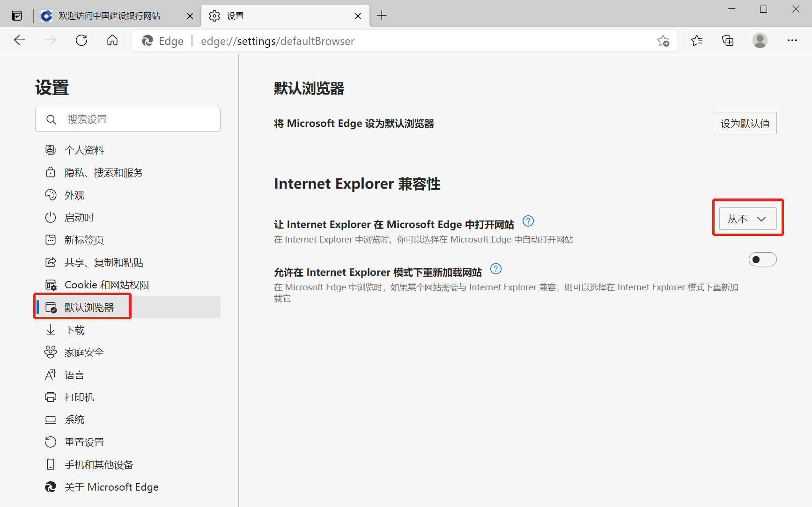This screenshot has width=812, height=507.
Task: Click the profile avatar icon
Action: point(760,40)
